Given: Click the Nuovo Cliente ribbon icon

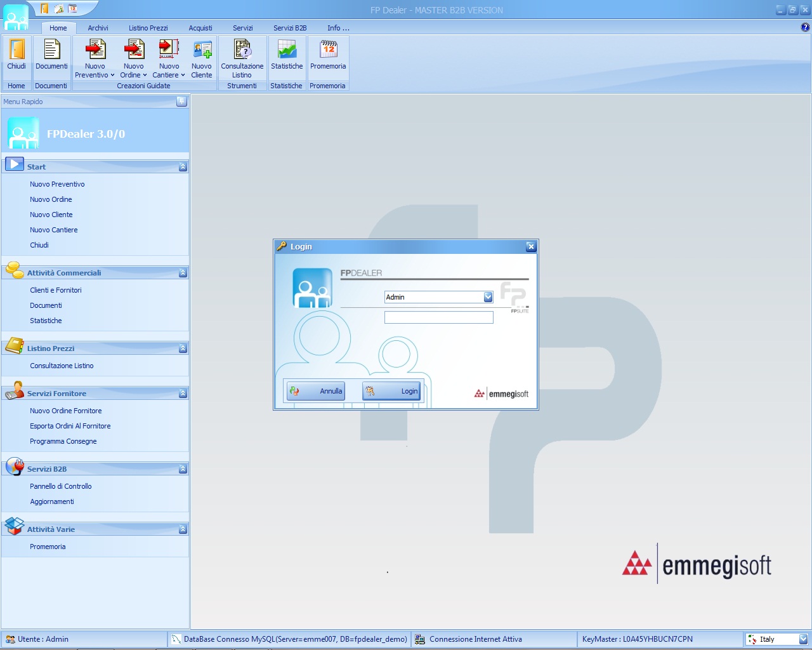Looking at the screenshot, I should tap(202, 50).
